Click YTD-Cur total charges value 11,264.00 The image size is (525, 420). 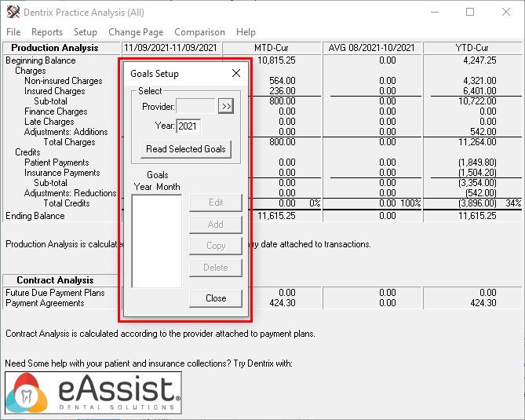477,142
